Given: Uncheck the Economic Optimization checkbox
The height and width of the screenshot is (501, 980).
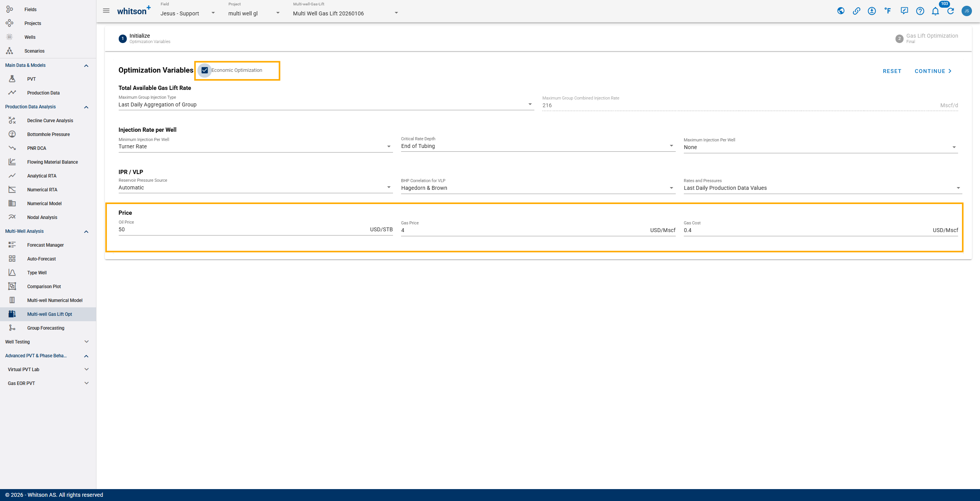Looking at the screenshot, I should coord(205,70).
